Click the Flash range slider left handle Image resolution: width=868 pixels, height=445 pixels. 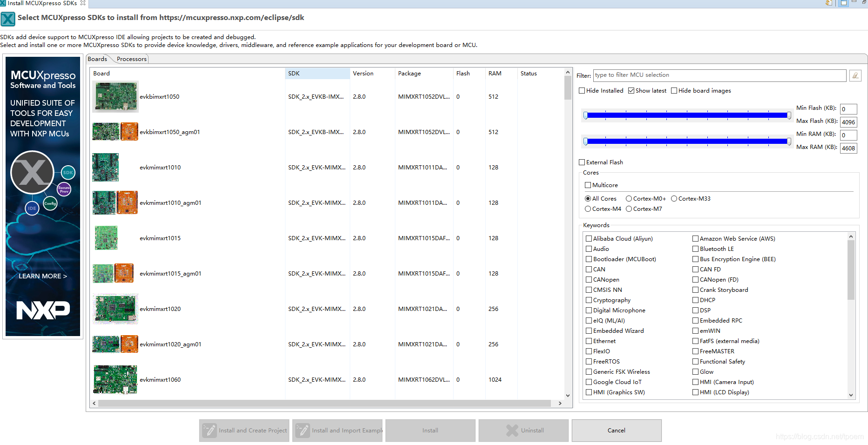click(586, 115)
